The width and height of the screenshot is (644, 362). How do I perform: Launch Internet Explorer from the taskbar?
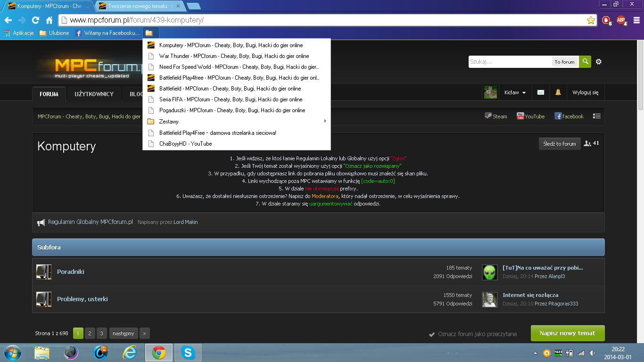pyautogui.click(x=129, y=353)
